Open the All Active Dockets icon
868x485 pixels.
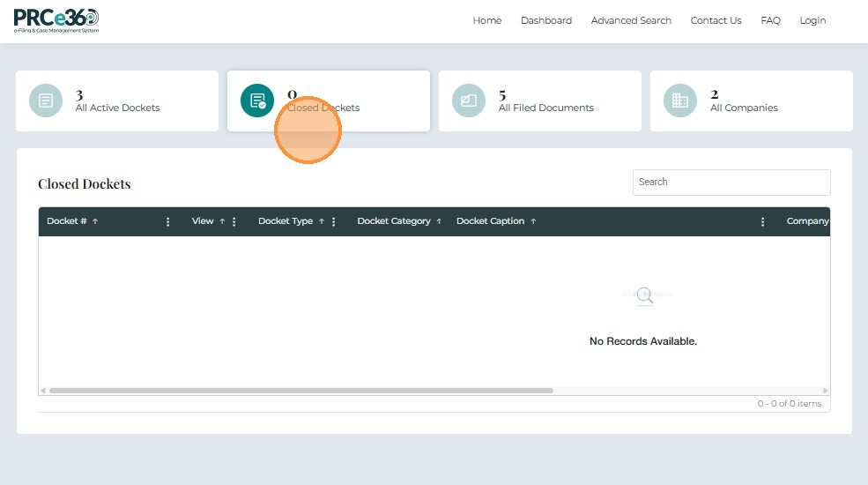pos(46,101)
